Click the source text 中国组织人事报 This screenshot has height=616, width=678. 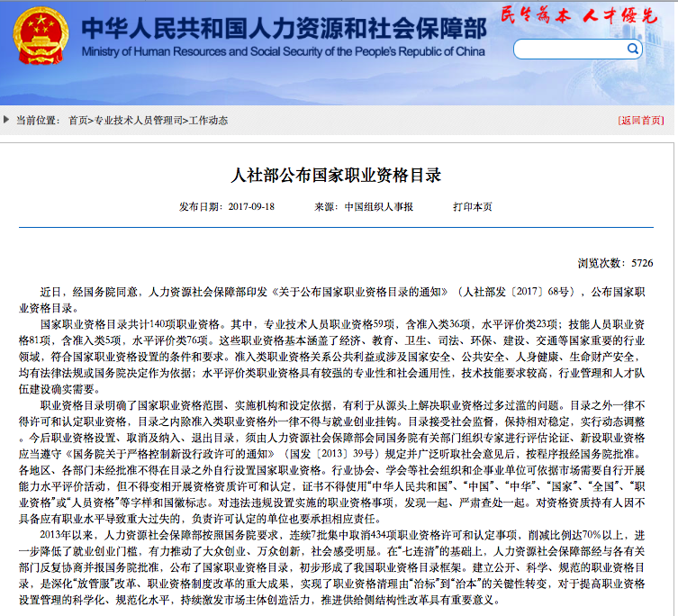(379, 207)
